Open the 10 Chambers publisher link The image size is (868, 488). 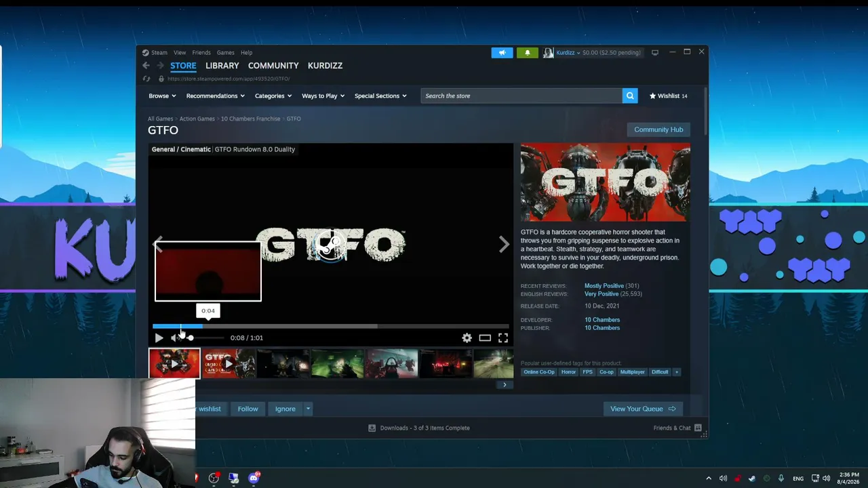pos(602,328)
